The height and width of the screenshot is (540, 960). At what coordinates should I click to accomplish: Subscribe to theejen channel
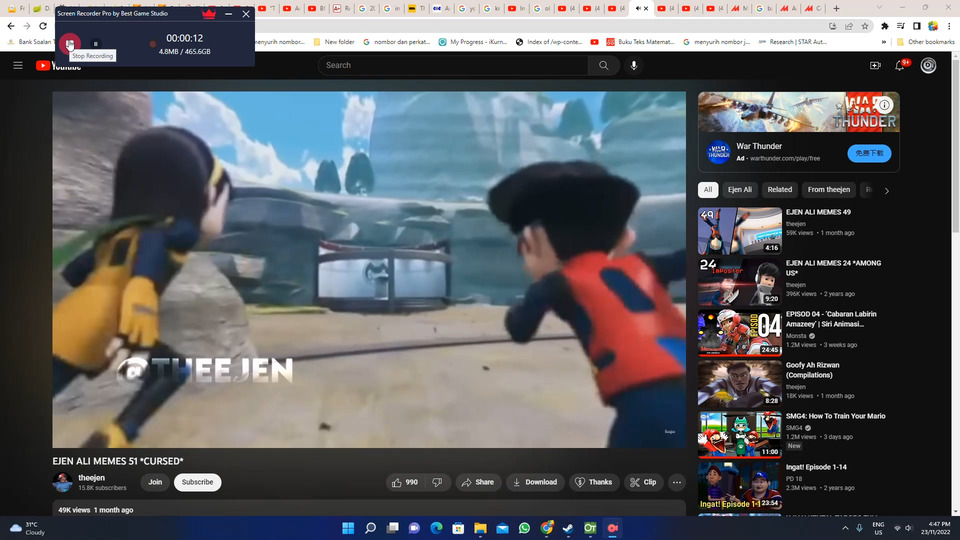[x=197, y=482]
